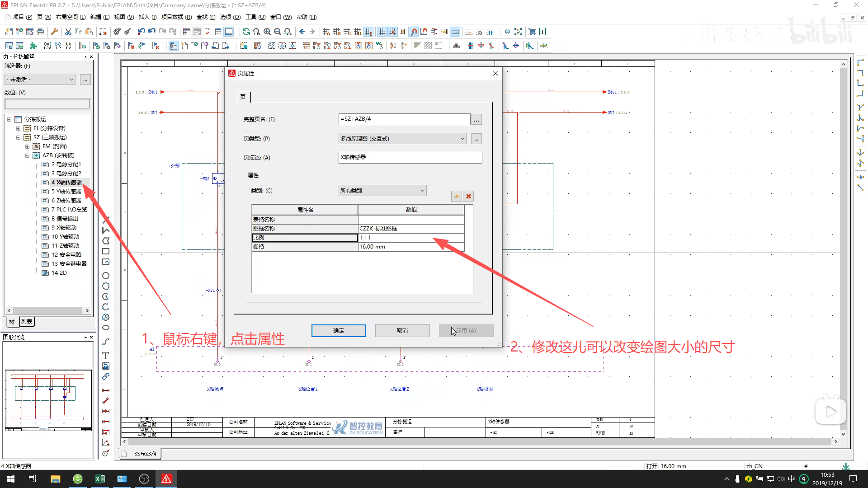Click the back navigation arrow icon
The image size is (868, 488).
coord(302,32)
